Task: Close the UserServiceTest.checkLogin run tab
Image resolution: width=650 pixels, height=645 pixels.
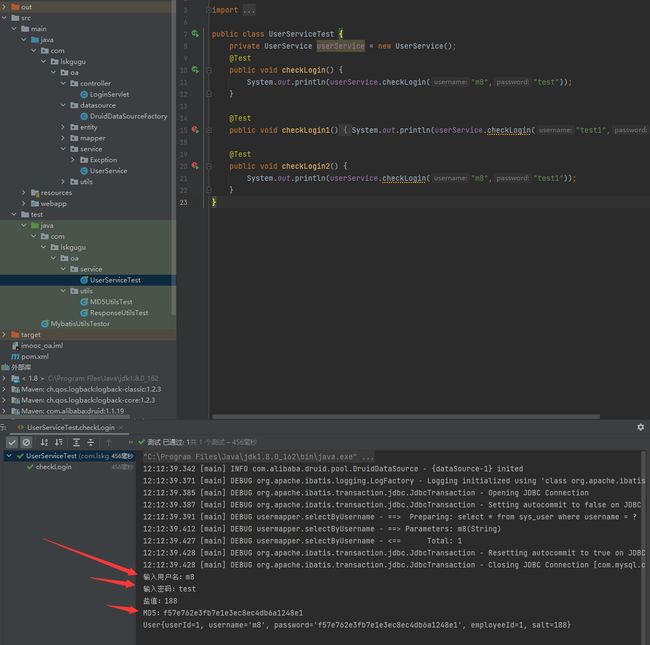Action: (121, 427)
